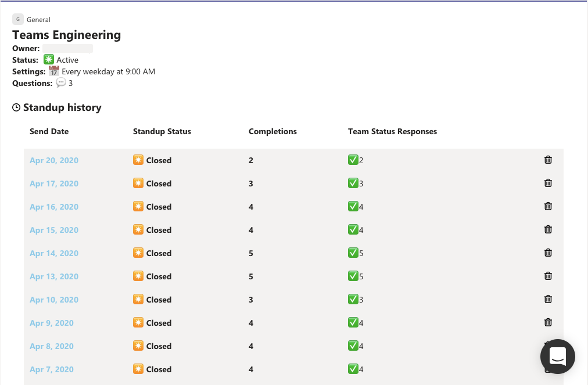Screen dimensions: 588x385
Task: Open the Apr 14, 2020 standup
Action: [54, 253]
